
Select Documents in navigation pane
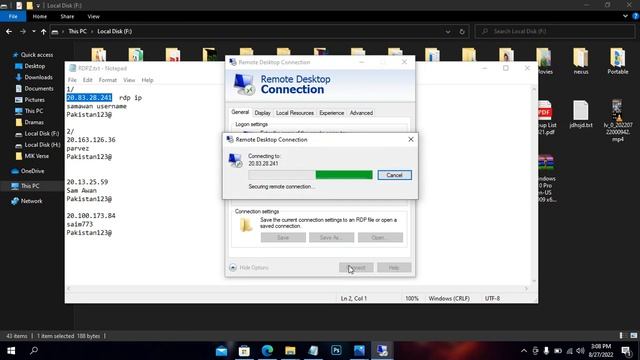click(34, 89)
